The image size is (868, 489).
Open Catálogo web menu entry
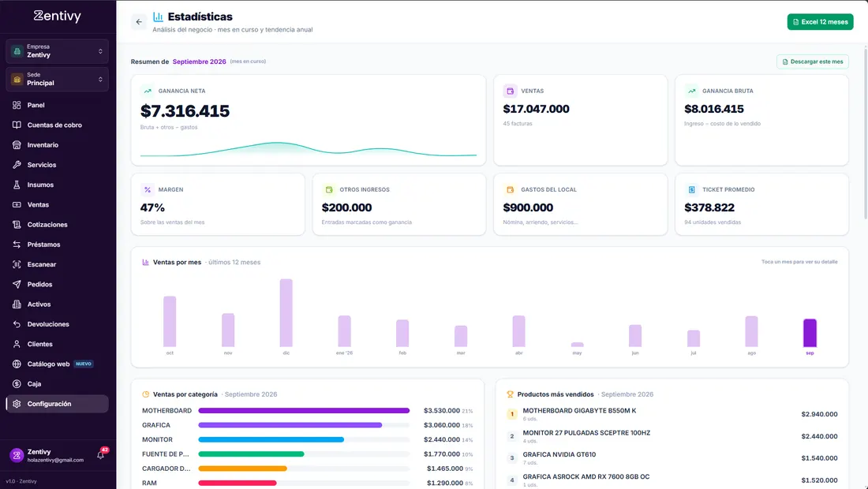[57, 364]
